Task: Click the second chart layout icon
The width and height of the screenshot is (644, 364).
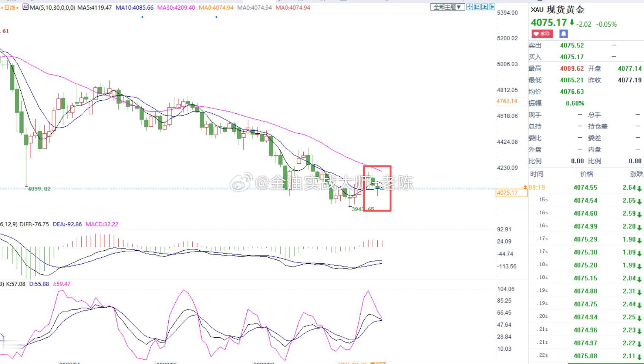Action: click(x=477, y=7)
